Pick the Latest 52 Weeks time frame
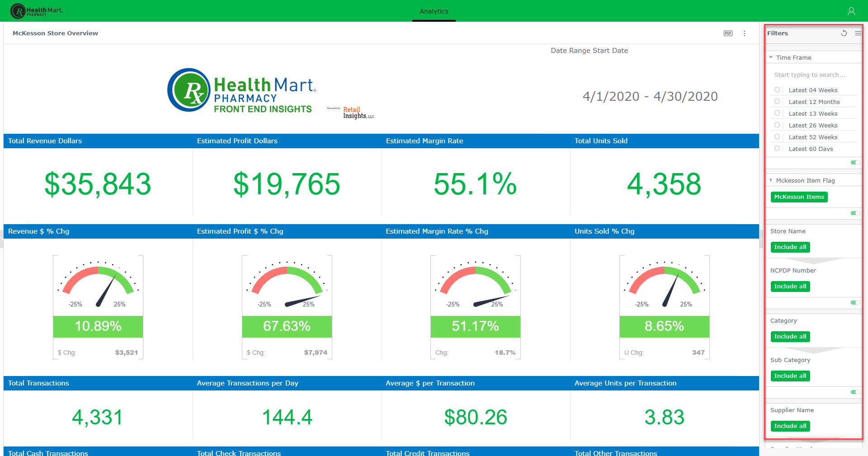Viewport: 868px width, 456px height. [x=777, y=137]
